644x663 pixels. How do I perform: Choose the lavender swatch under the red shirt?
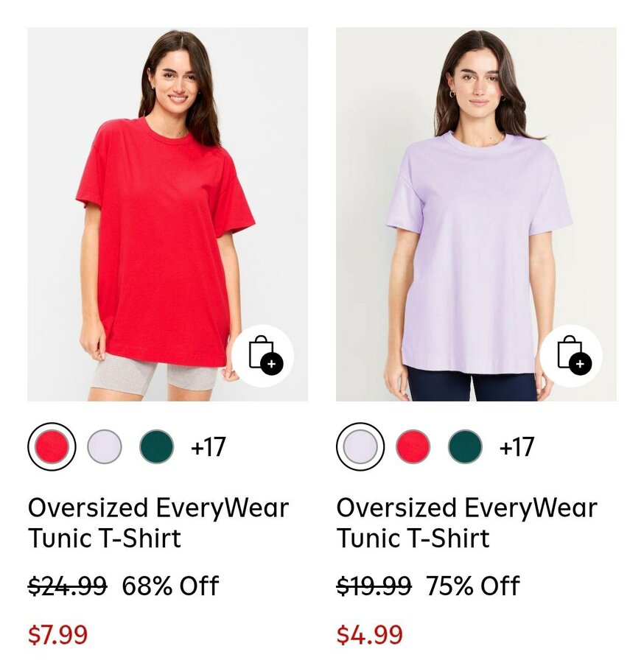click(105, 446)
